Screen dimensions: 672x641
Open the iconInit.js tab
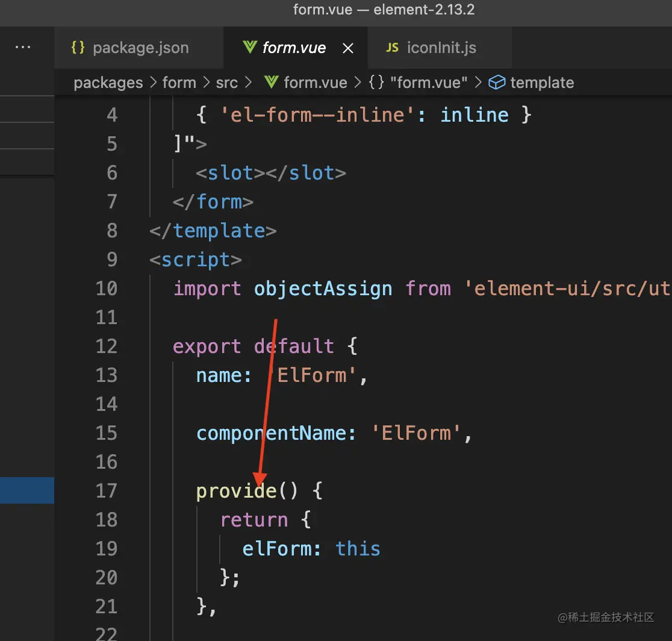[x=440, y=48]
